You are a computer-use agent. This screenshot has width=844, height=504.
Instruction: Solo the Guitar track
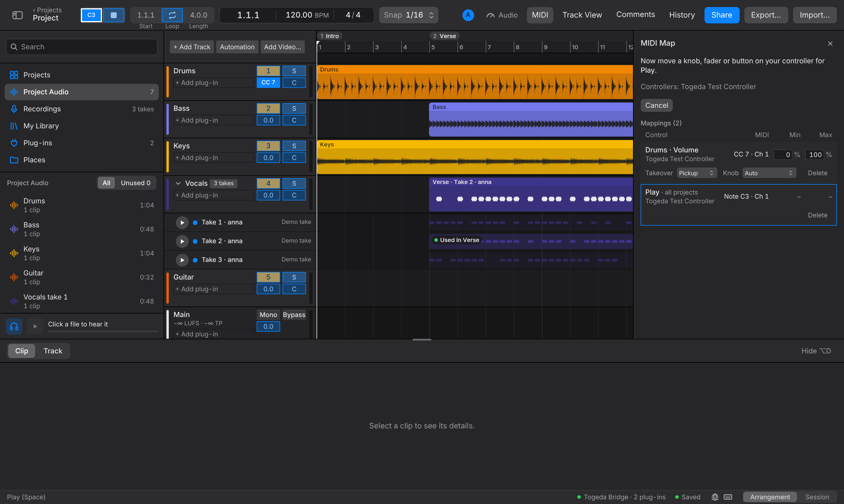(294, 277)
